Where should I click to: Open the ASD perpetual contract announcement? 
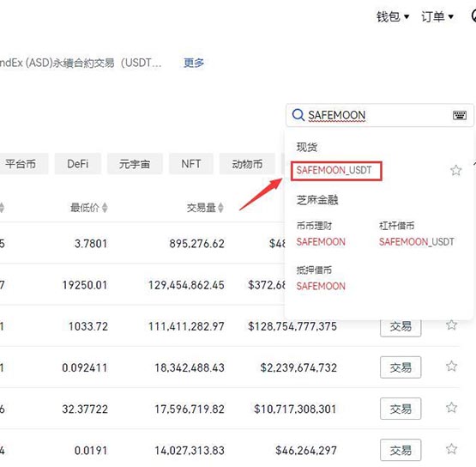click(81, 63)
